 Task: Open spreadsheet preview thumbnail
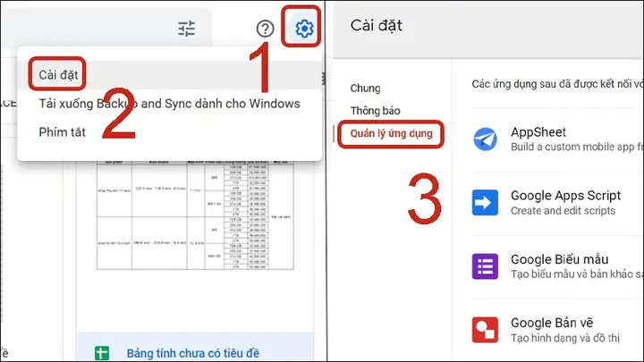coord(195,215)
